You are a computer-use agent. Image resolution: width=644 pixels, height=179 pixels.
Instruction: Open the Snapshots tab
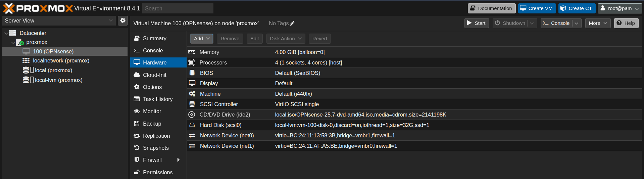(x=156, y=148)
